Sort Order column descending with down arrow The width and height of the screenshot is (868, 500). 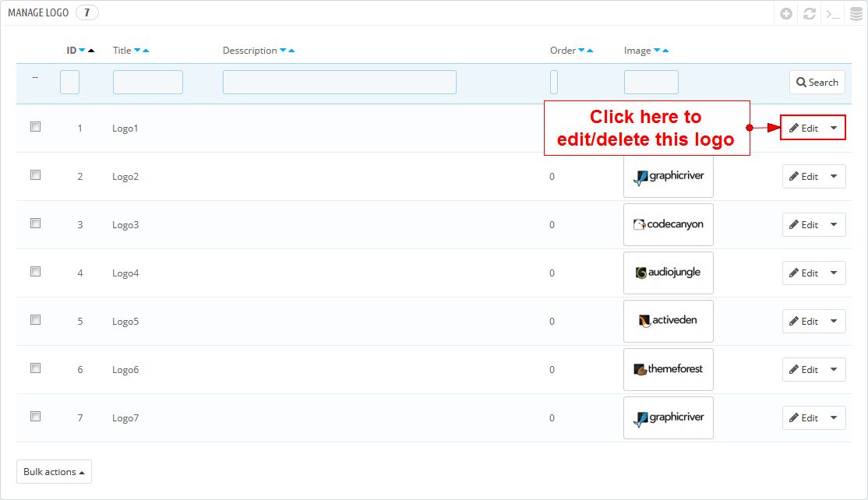tap(581, 51)
